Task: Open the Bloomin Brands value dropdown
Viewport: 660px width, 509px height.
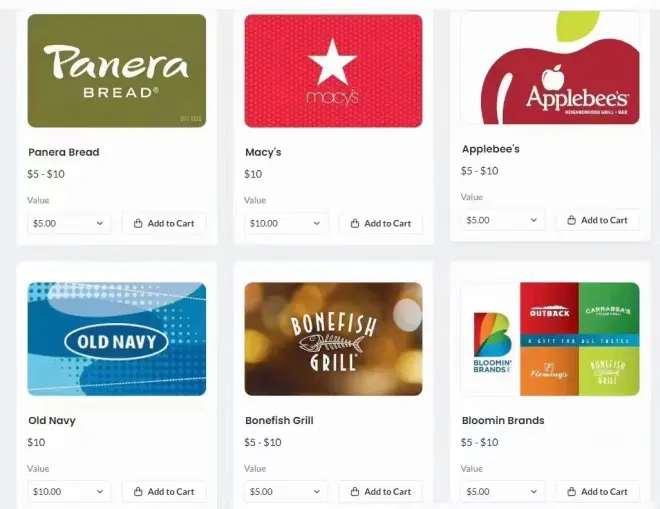Action: tap(502, 491)
